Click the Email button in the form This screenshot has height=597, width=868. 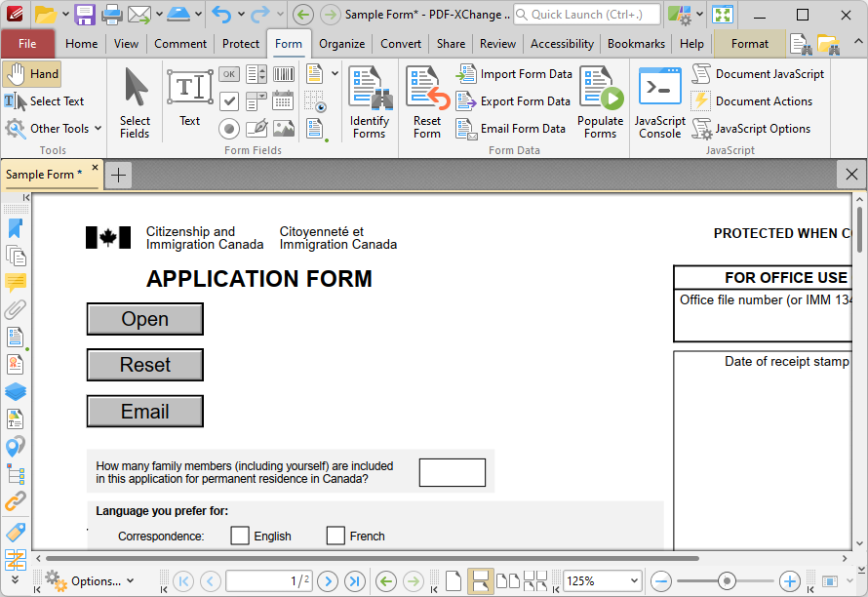click(145, 412)
